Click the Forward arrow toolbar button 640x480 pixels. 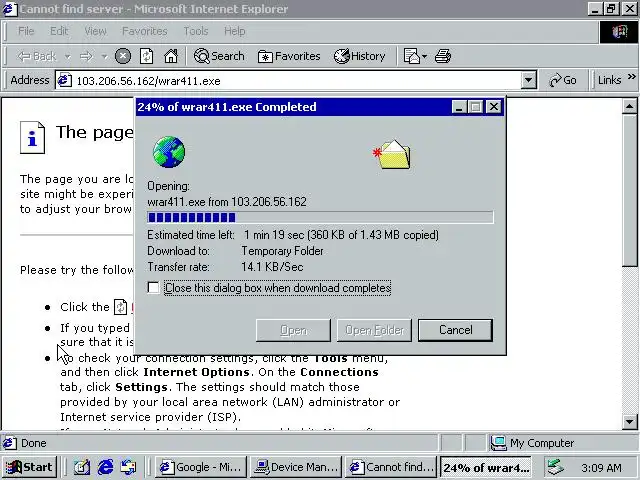coord(86,56)
